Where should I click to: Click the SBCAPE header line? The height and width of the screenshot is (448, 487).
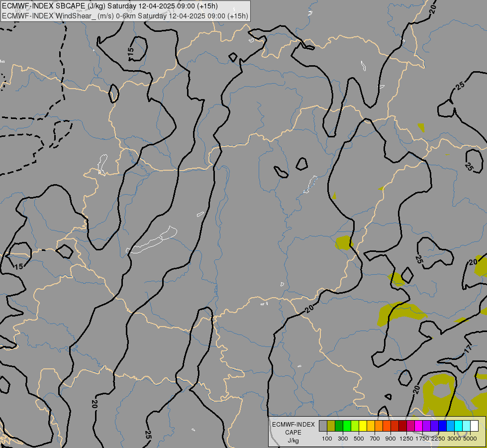[x=109, y=6]
